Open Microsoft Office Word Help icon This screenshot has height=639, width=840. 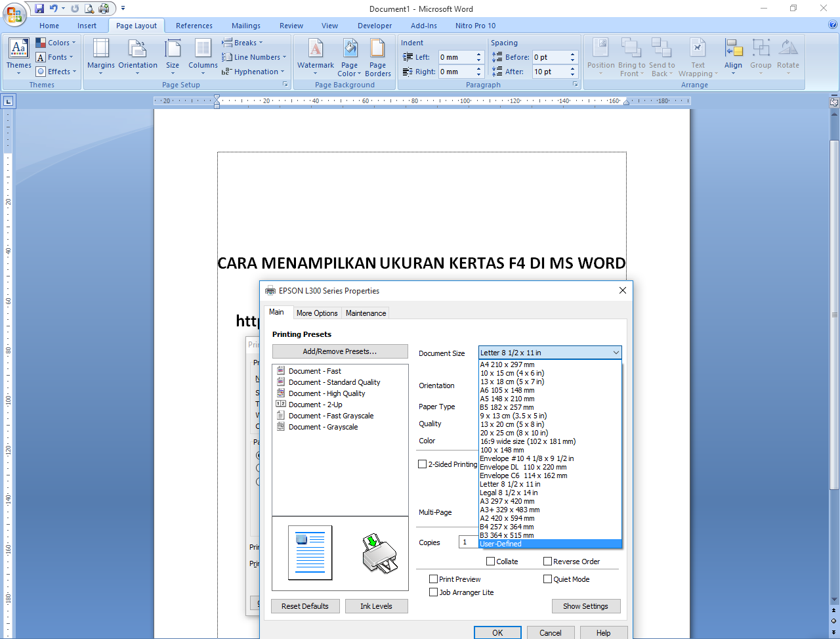(832, 25)
